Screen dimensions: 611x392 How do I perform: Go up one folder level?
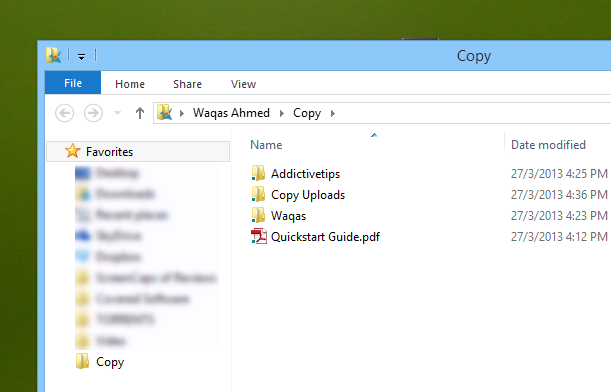click(x=140, y=113)
